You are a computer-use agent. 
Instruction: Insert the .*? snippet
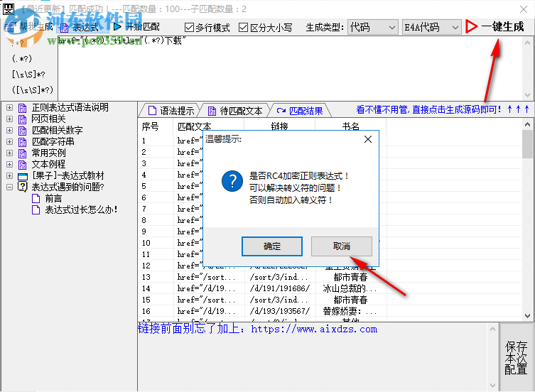point(17,43)
